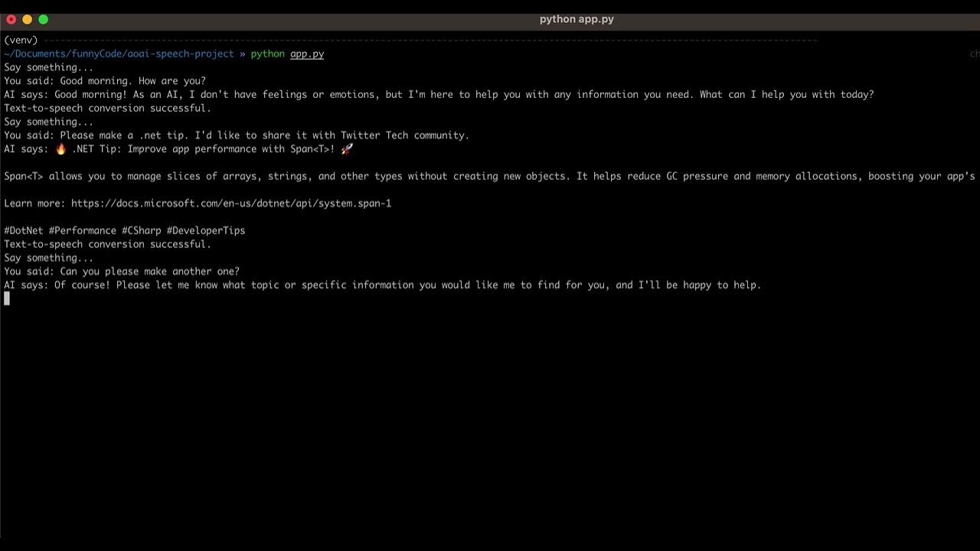
Task: Click the '#DeveloperTips' hashtag
Action: coord(206,230)
